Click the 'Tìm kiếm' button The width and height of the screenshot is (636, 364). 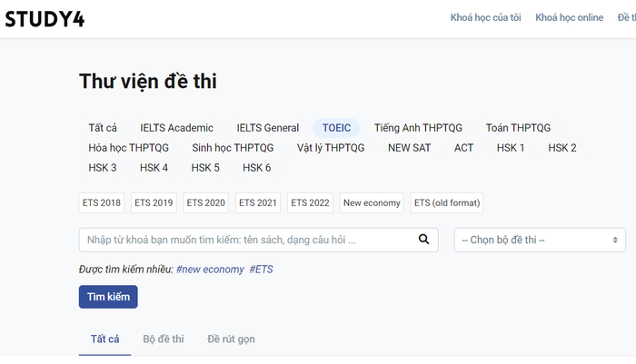click(108, 297)
